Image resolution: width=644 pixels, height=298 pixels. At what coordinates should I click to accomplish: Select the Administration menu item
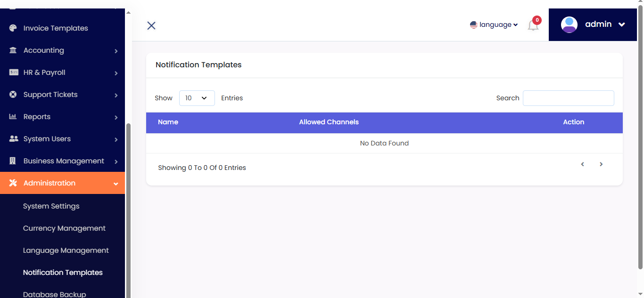62,183
